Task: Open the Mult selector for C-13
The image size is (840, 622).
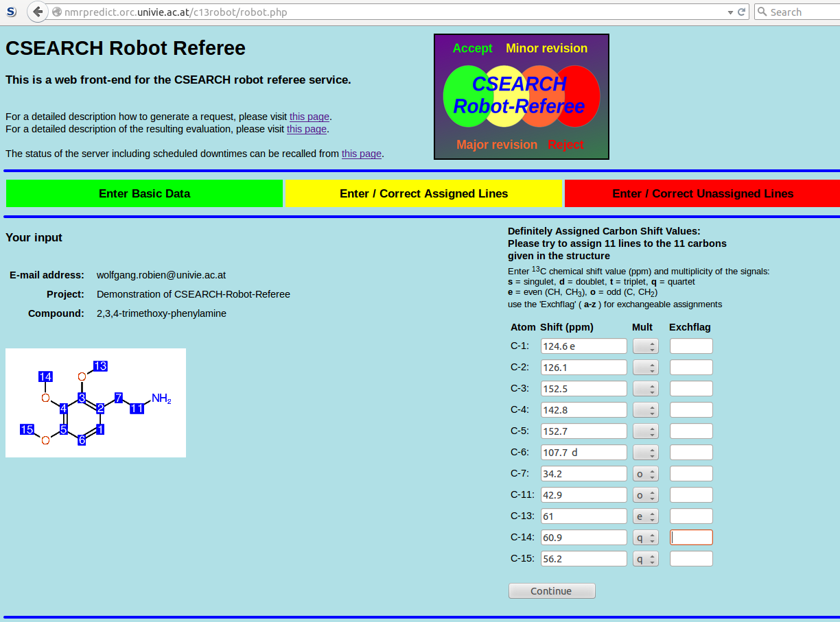Action: tap(645, 516)
